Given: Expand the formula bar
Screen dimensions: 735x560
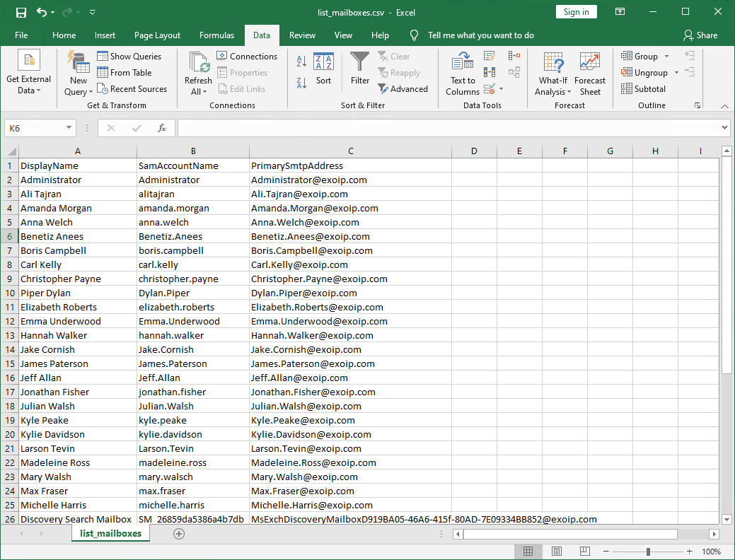Looking at the screenshot, I should [x=724, y=127].
